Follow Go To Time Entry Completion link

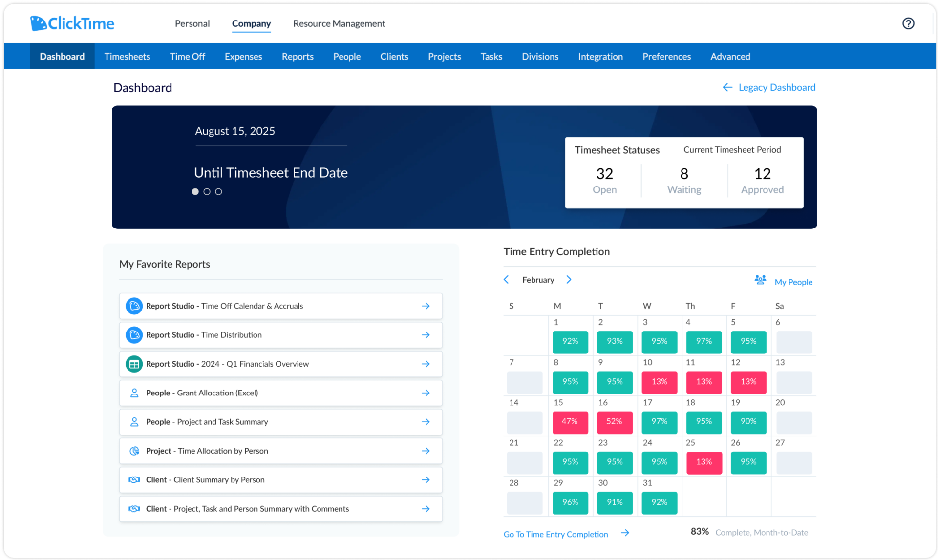pyautogui.click(x=555, y=534)
